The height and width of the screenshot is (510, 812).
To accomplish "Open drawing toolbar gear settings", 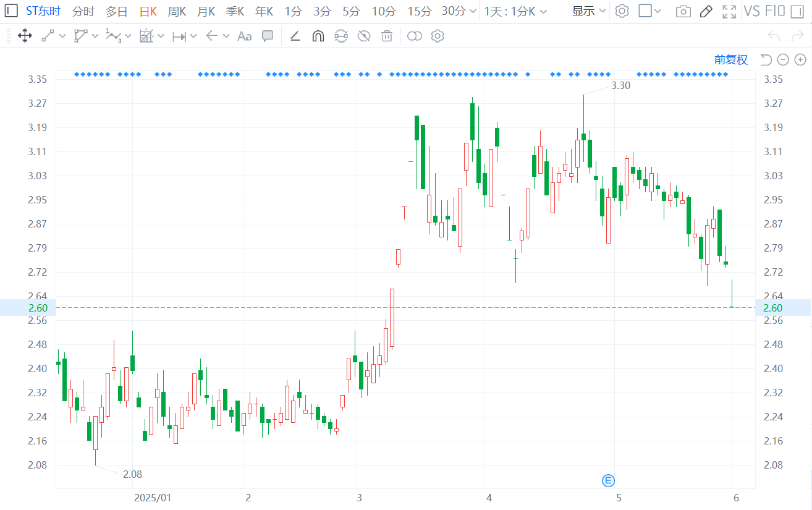I will (x=438, y=36).
